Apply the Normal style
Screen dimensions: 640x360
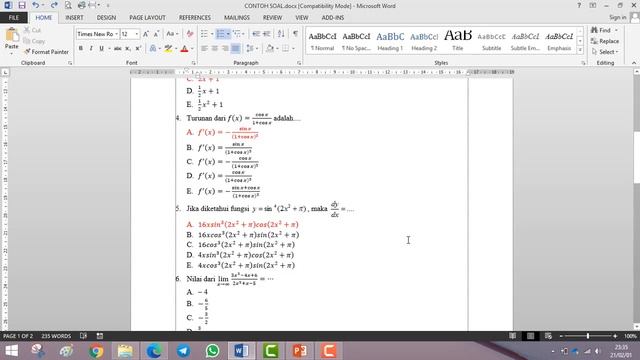pyautogui.click(x=322, y=41)
